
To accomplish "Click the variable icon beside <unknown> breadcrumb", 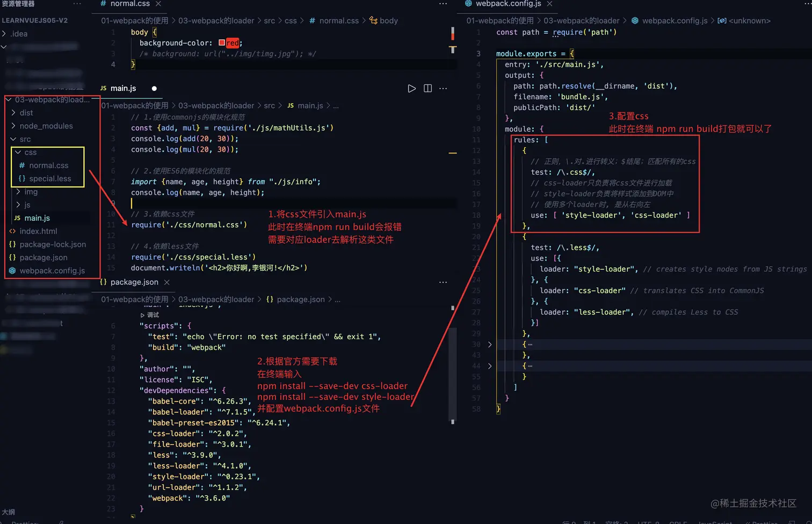I will click(722, 20).
